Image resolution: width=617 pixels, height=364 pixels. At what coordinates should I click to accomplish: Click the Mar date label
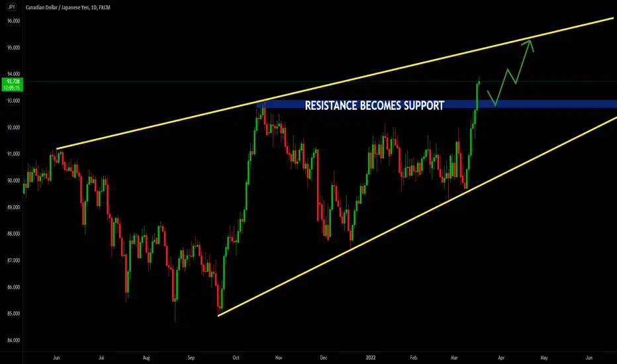click(x=454, y=357)
